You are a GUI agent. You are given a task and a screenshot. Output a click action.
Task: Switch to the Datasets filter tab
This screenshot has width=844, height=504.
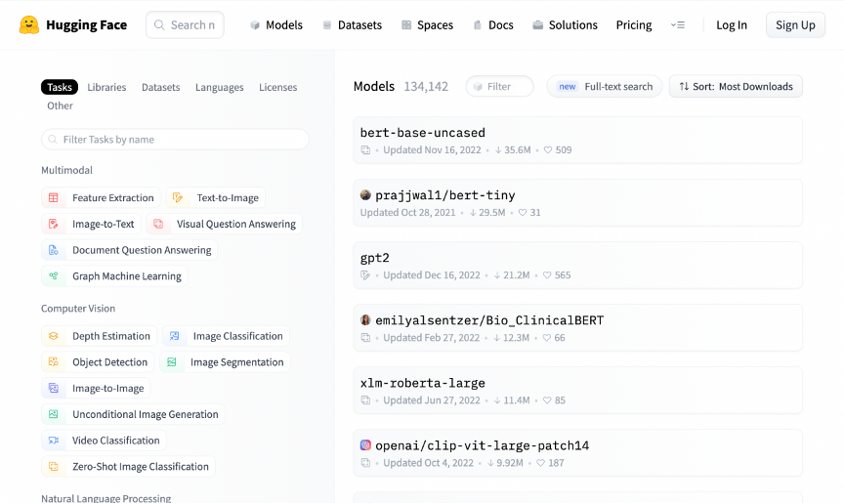[160, 87]
